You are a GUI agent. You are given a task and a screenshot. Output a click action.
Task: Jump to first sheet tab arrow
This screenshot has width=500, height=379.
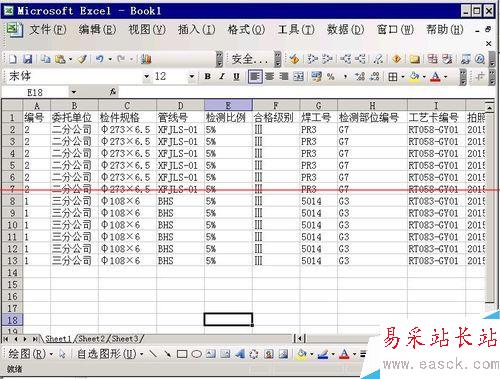[6, 339]
